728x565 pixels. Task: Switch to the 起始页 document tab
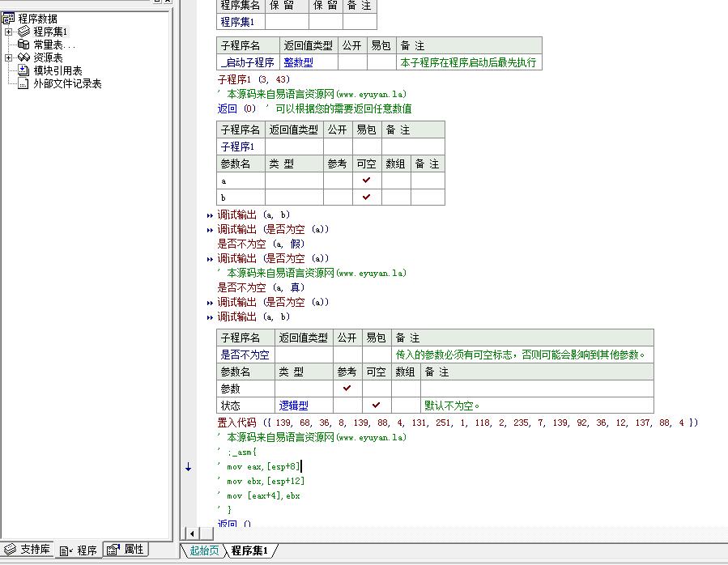(x=204, y=550)
